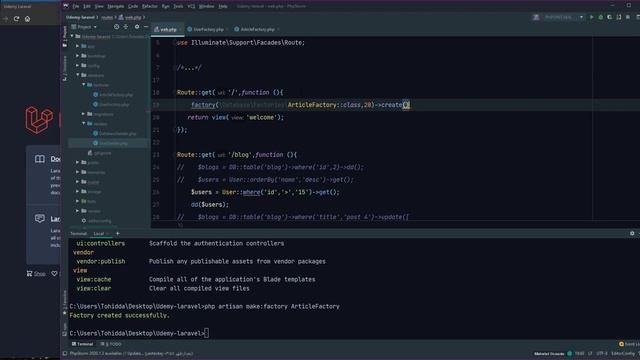This screenshot has width=640, height=360.
Task: Select .gitignore file in database folder
Action: [x=99, y=153]
